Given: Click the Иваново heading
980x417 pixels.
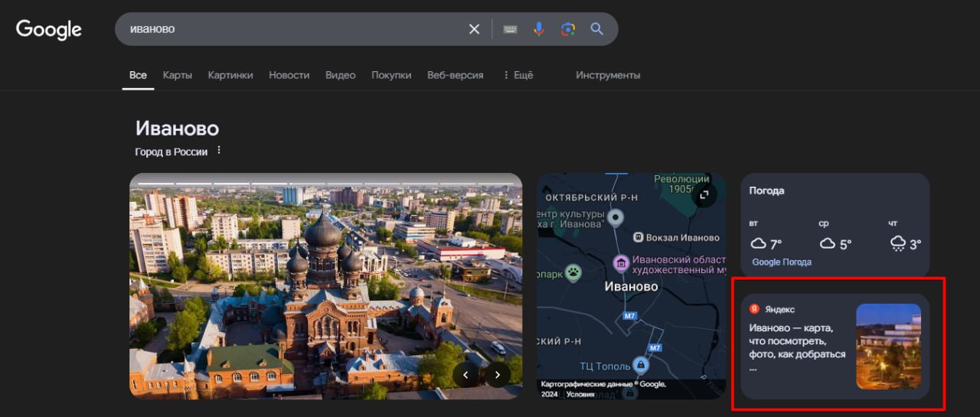Looking at the screenshot, I should tap(177, 128).
